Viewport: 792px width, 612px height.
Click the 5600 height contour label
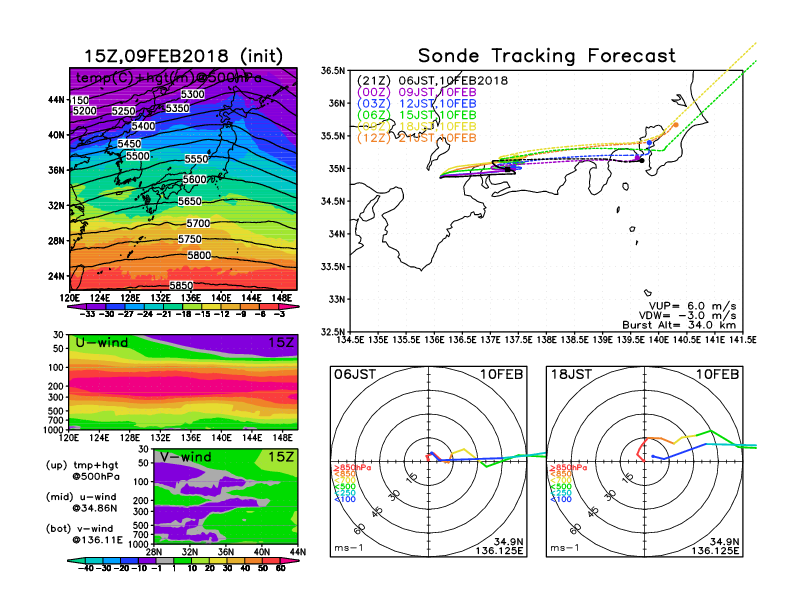click(194, 180)
